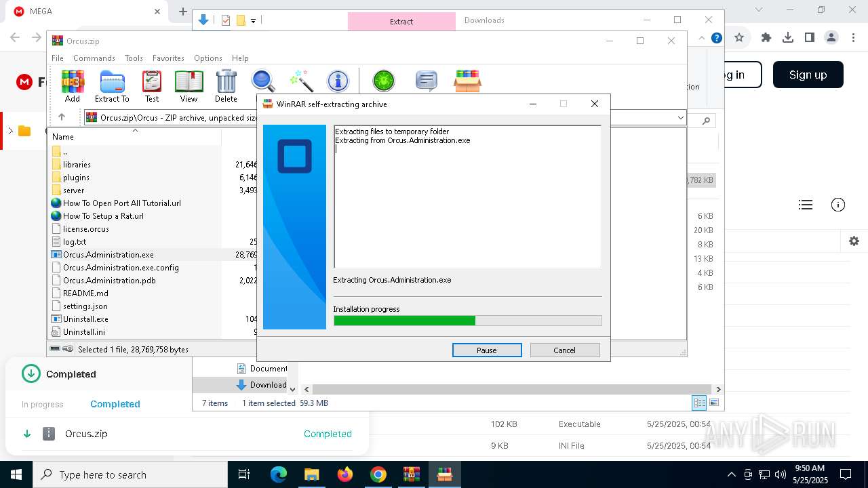Select the parent '..' folder entry
This screenshot has height=488, width=868.
[x=64, y=152]
